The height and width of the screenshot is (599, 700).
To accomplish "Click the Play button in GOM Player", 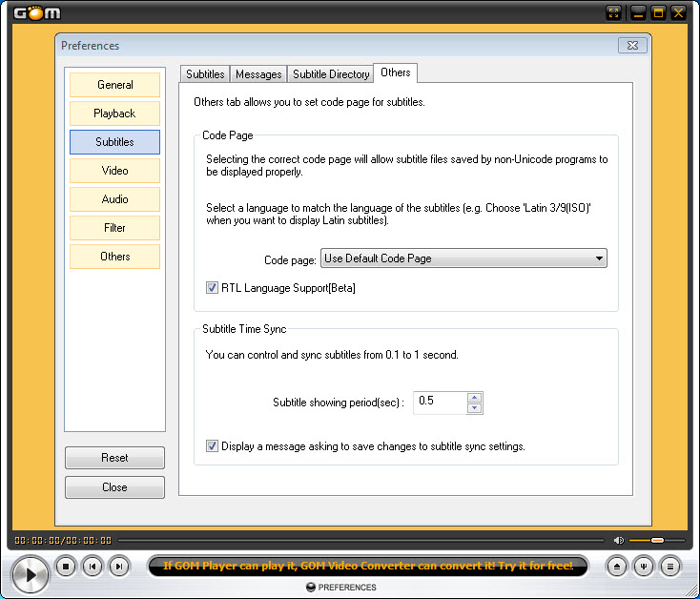I will (30, 574).
